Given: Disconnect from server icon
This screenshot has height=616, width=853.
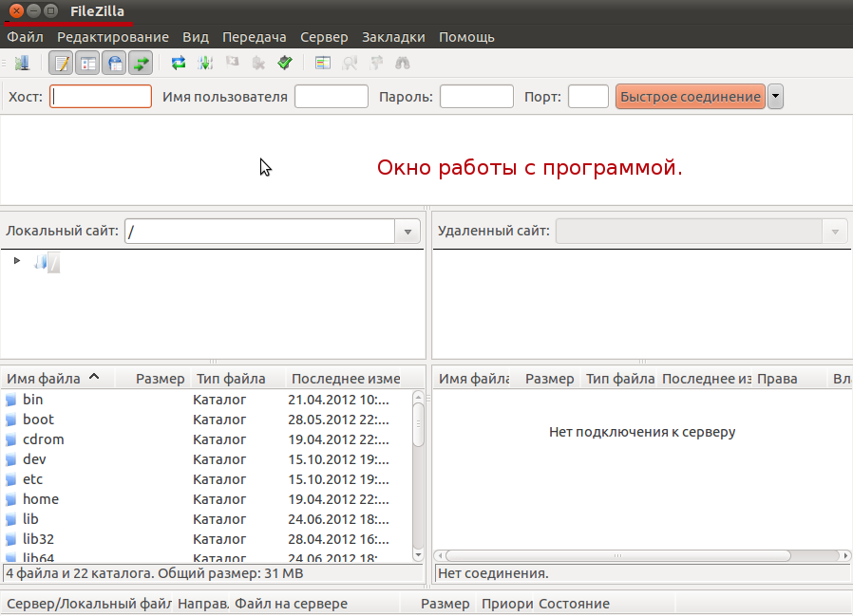Looking at the screenshot, I should 258,63.
